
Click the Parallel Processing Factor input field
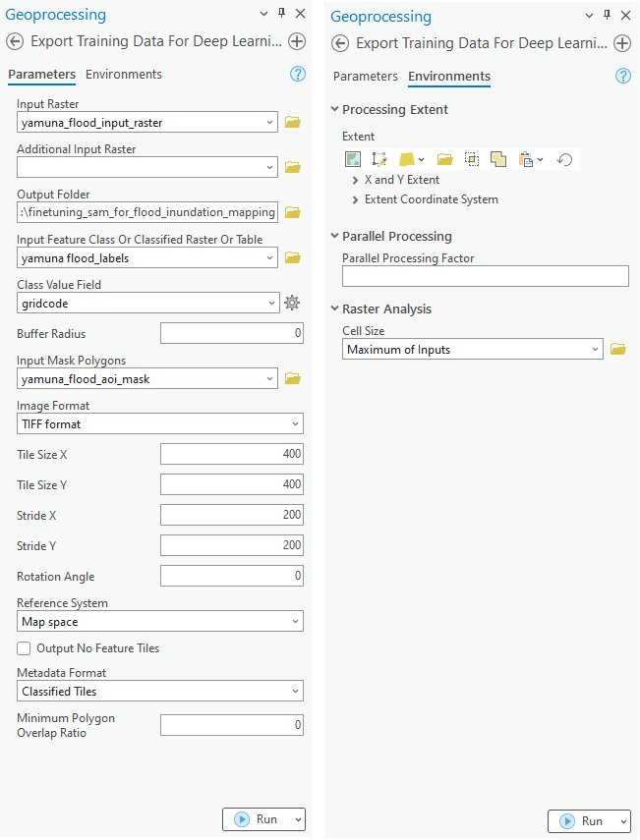tap(485, 277)
